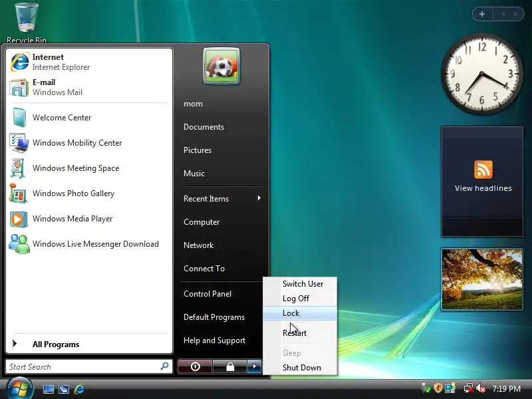The width and height of the screenshot is (532, 399).
Task: Click the Windows Start orb
Action: pos(20,389)
